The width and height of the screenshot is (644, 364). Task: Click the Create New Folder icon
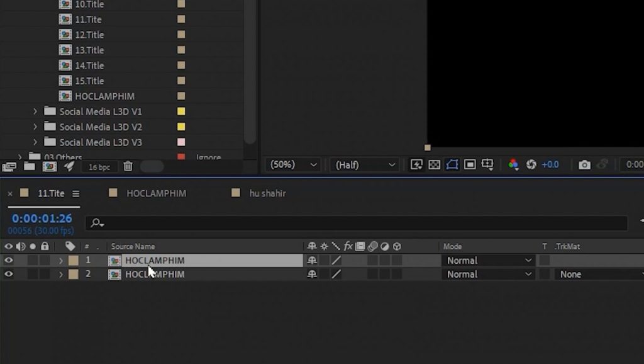28,166
